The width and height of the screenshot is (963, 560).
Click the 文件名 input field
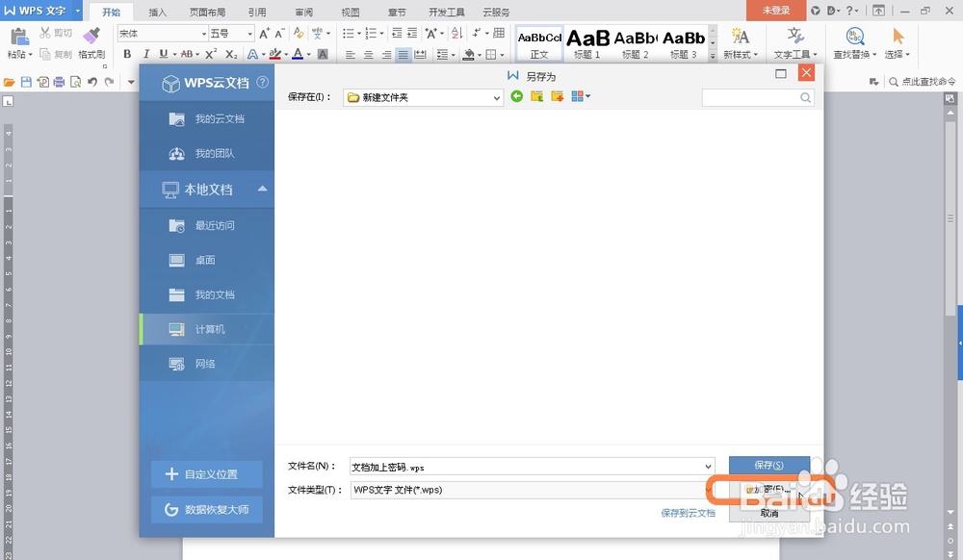tap(532, 467)
